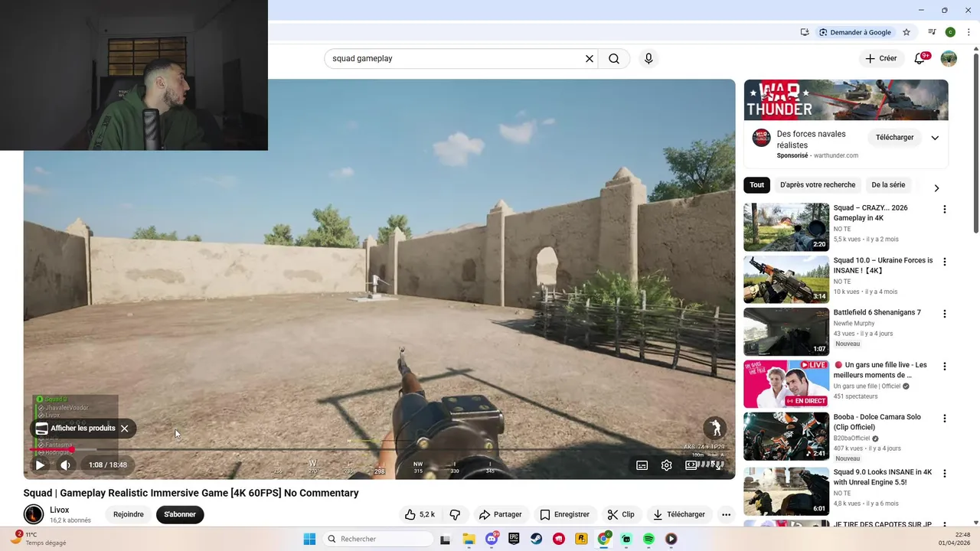Image resolution: width=980 pixels, height=551 pixels.
Task: Open options for 'Squad – CRAZY... 2026' video
Action: [945, 209]
